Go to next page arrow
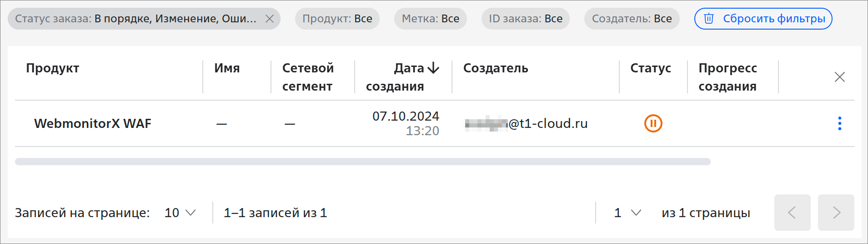Screen dimensions: 868x244 [836, 213]
